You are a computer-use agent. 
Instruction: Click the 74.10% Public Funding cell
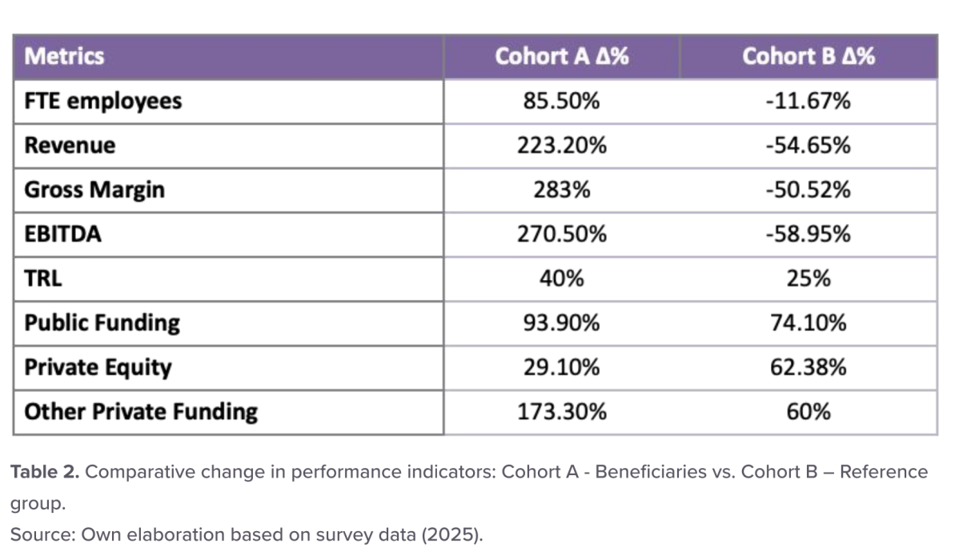pos(808,323)
